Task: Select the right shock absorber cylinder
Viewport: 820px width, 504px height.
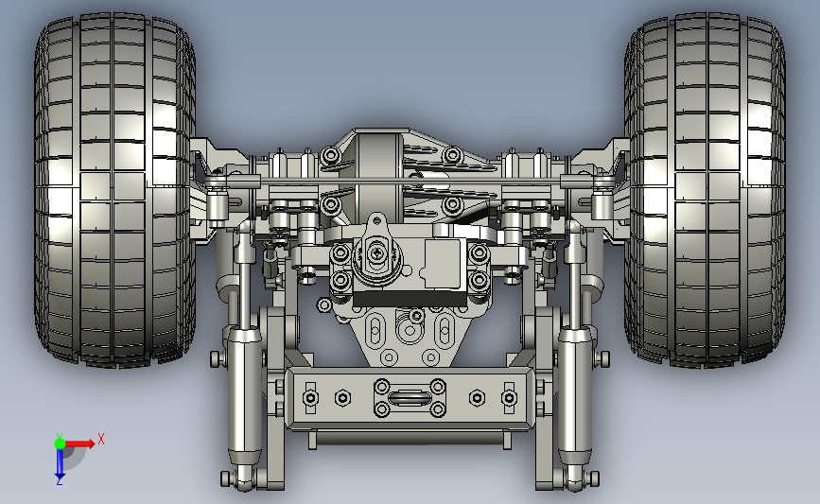Action: [x=575, y=396]
